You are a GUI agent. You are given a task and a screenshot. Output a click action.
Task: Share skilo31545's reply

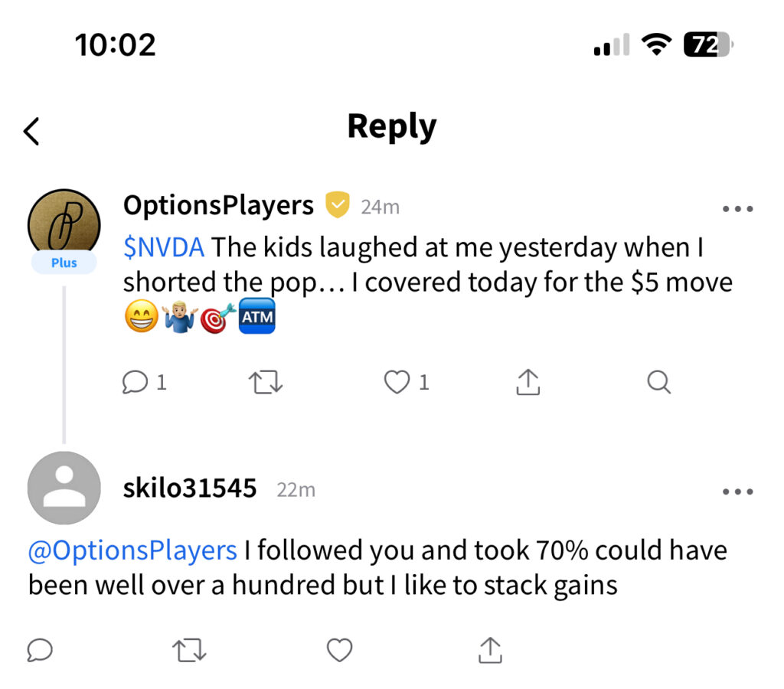(489, 649)
